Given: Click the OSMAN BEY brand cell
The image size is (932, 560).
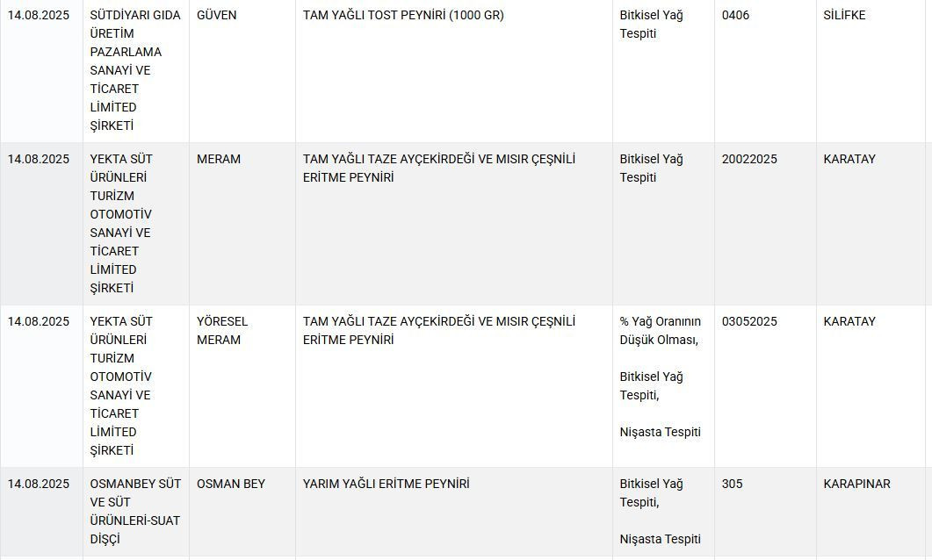Looking at the screenshot, I should click(230, 484).
